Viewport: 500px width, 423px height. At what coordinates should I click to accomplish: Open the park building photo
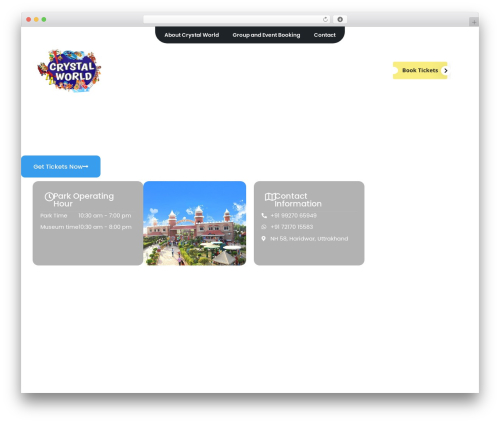[x=195, y=223]
